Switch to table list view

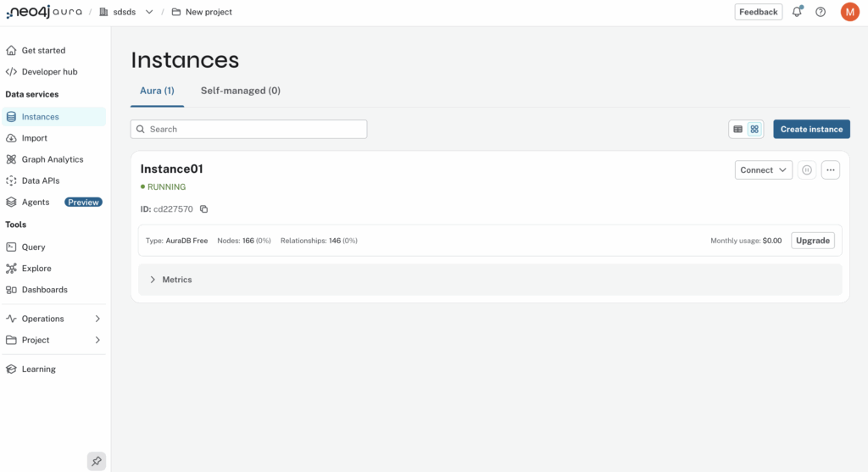737,130
